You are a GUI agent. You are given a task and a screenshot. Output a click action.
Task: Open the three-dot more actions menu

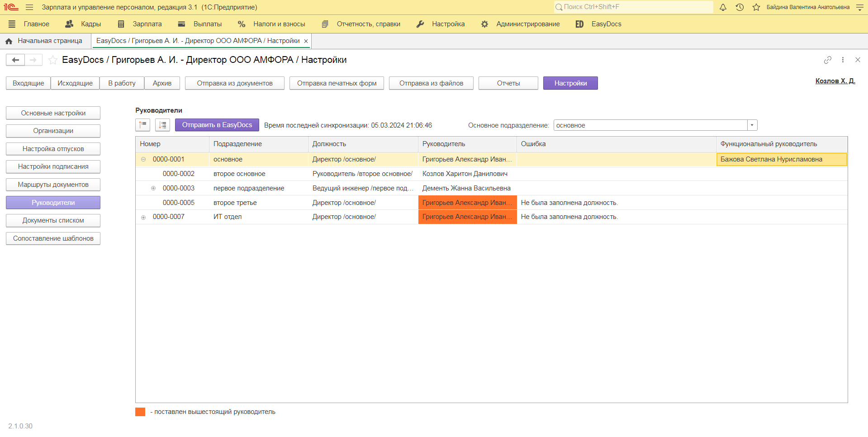coord(843,60)
